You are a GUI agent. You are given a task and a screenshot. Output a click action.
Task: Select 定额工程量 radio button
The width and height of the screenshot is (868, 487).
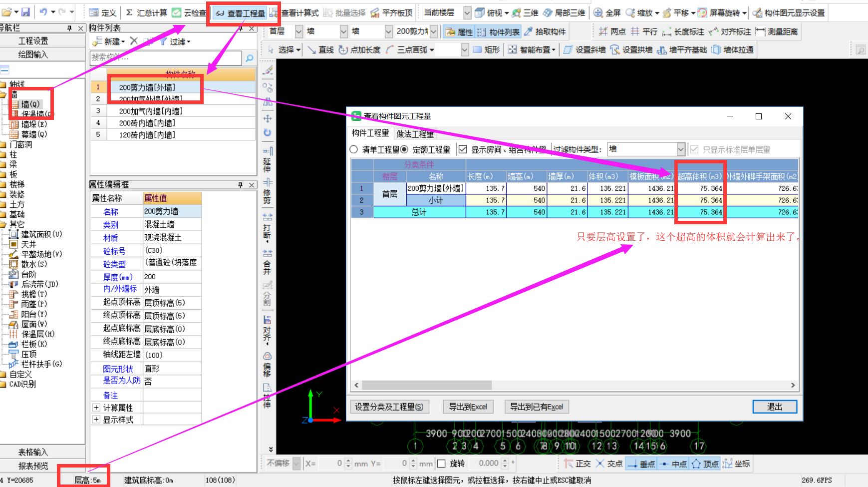click(404, 149)
